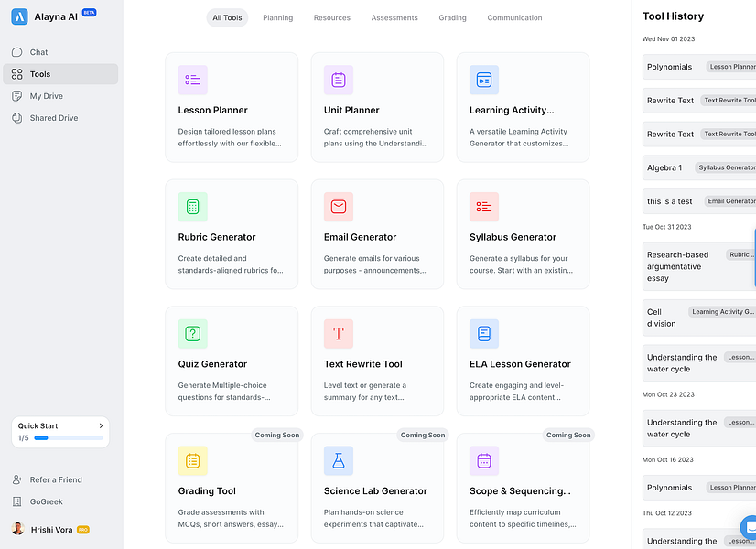Select the Tools grid icon in sidebar
The height and width of the screenshot is (549, 756).
click(x=16, y=74)
